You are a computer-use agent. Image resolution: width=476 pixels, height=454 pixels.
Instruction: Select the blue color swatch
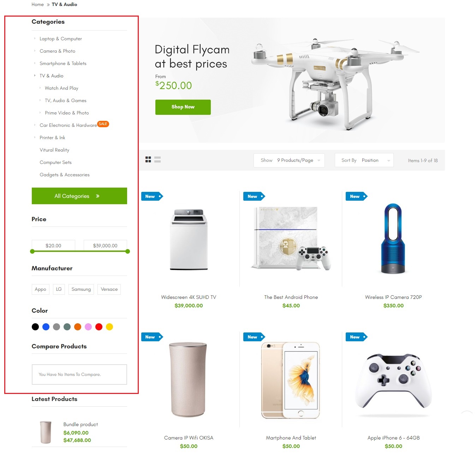pos(46,327)
